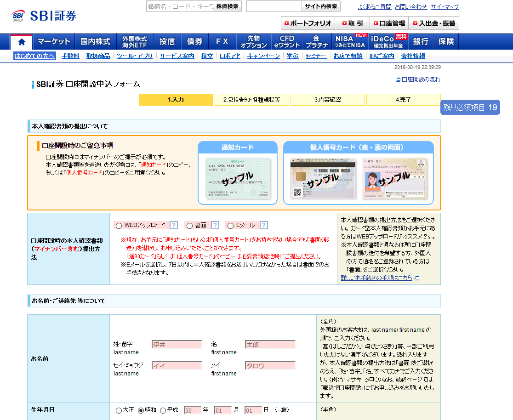Open help icon next to WEBアップロード
This screenshot has width=513, height=420.
pyautogui.click(x=174, y=225)
